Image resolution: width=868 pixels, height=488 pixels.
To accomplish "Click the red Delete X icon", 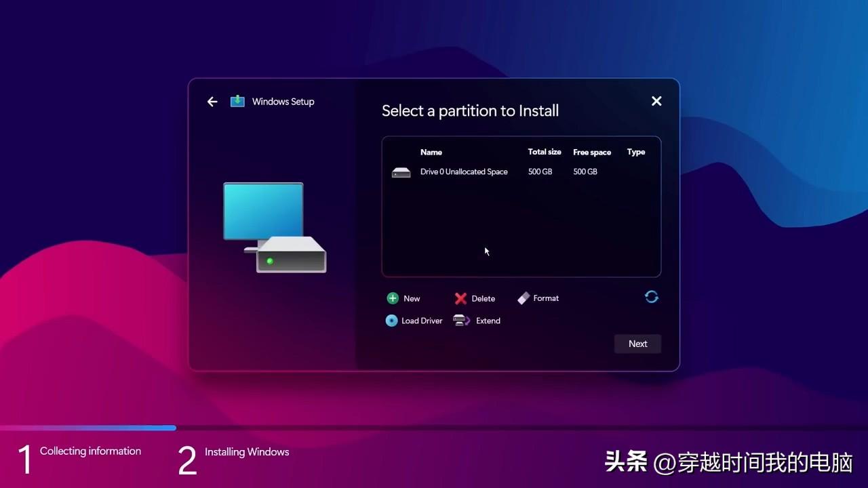I will click(460, 299).
